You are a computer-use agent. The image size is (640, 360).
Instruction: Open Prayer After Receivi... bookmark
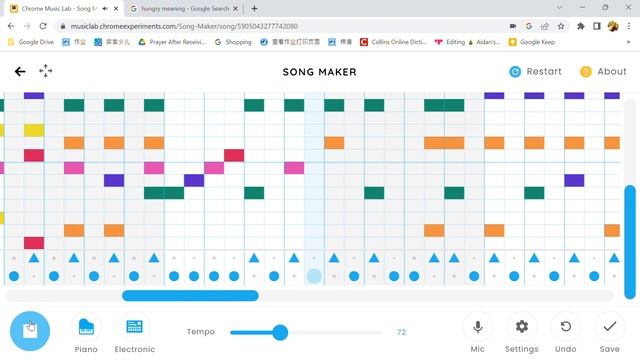pos(172,42)
